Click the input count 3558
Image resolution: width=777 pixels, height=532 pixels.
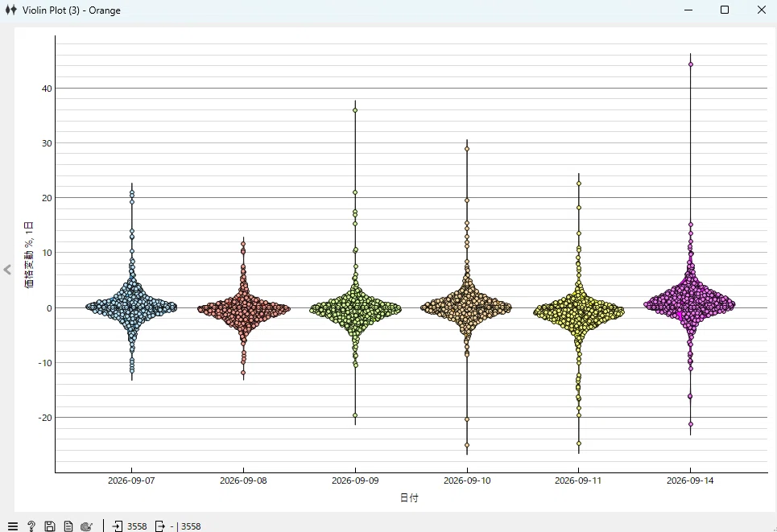pos(137,526)
